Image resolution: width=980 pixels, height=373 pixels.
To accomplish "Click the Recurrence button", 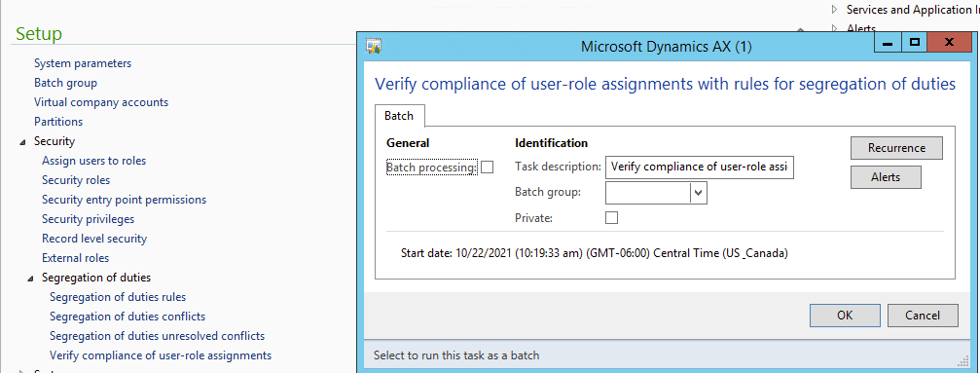I will click(896, 148).
